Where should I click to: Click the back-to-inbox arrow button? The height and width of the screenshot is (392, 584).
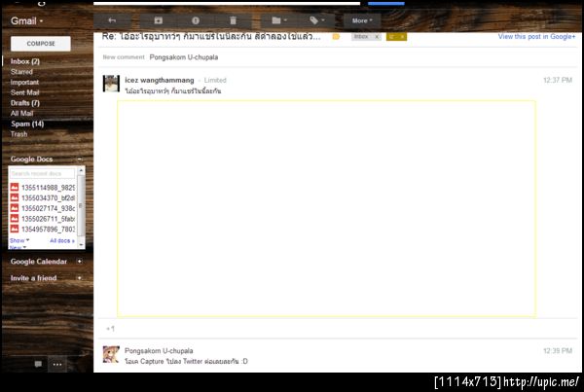112,20
